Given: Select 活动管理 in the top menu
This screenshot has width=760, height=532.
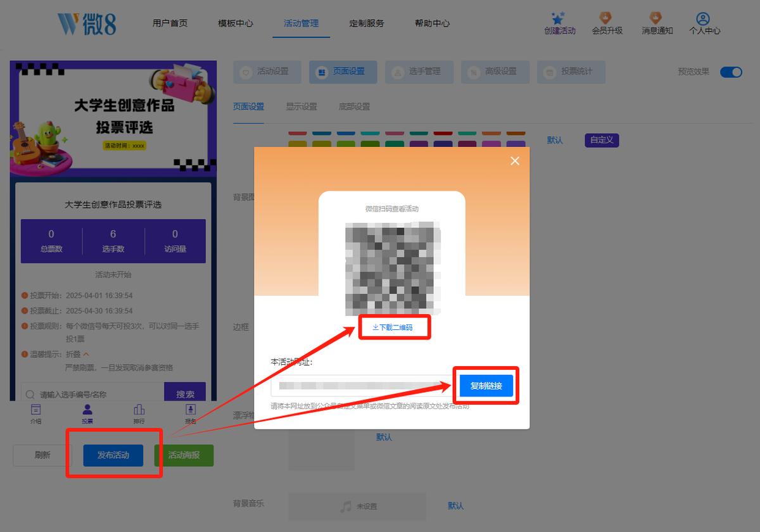Looking at the screenshot, I should 301,23.
